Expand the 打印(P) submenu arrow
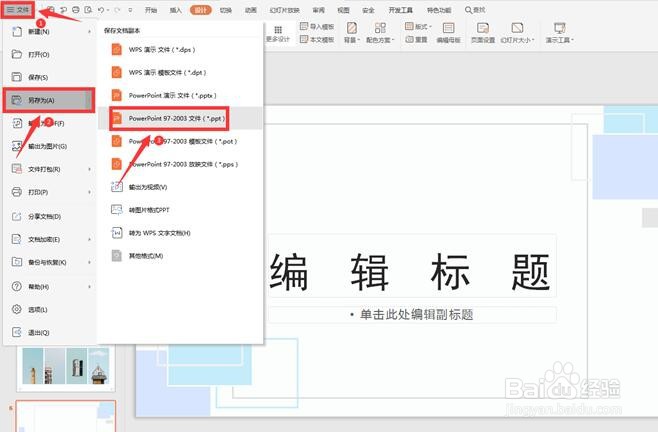The width and height of the screenshot is (658, 432). (x=89, y=192)
